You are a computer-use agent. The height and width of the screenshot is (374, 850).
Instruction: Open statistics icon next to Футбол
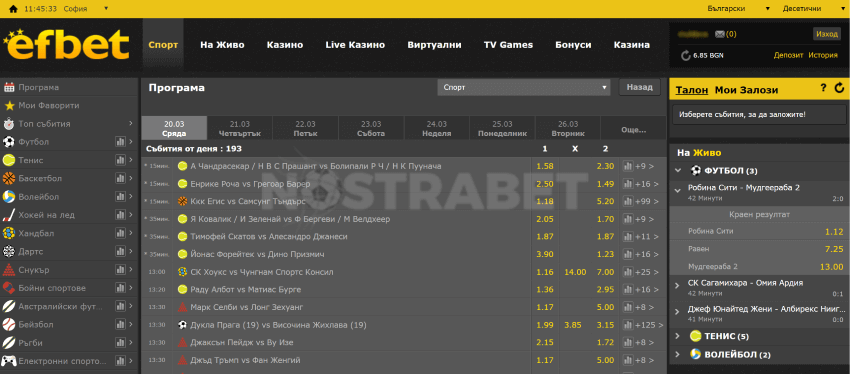click(x=120, y=142)
